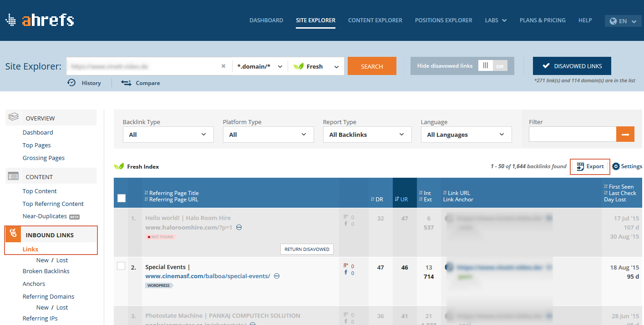
Task: Click Google+ icon in Special Events row
Action: click(346, 265)
